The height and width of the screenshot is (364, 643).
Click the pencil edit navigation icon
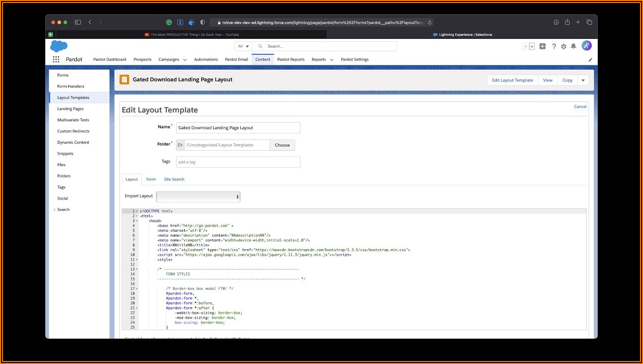coord(590,60)
